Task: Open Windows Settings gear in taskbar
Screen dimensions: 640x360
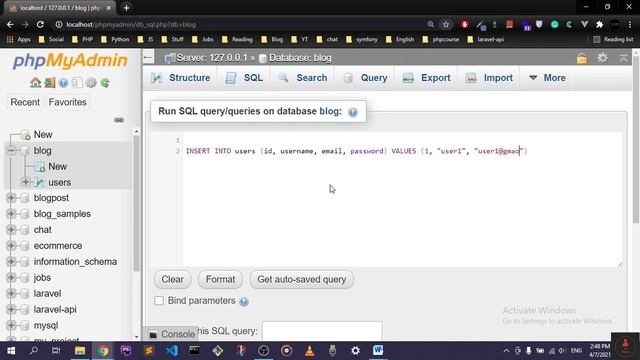Action: coord(356,351)
